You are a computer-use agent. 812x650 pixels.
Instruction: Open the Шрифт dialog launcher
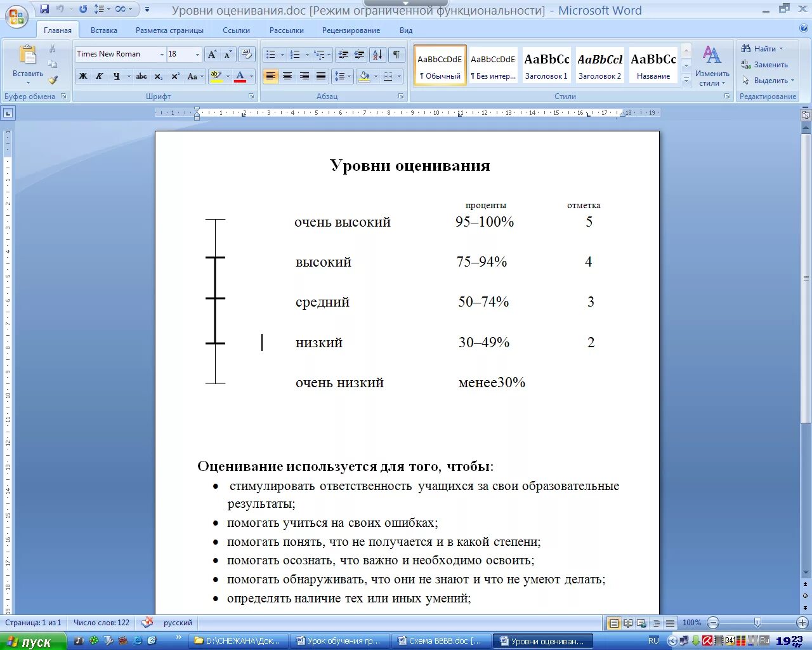[251, 96]
